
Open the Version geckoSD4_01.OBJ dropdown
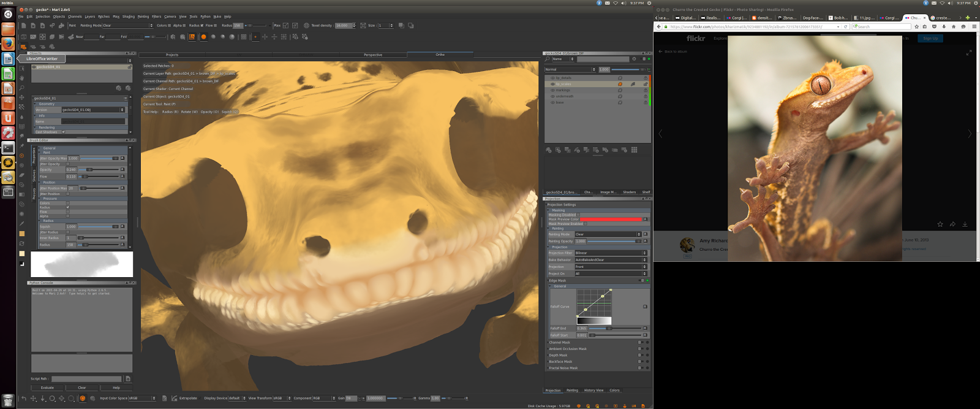click(x=93, y=110)
